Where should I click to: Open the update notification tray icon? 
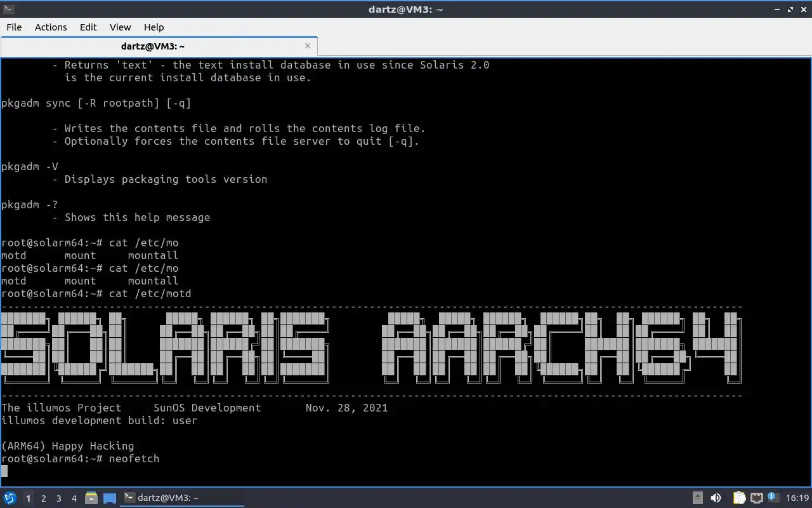(x=773, y=497)
